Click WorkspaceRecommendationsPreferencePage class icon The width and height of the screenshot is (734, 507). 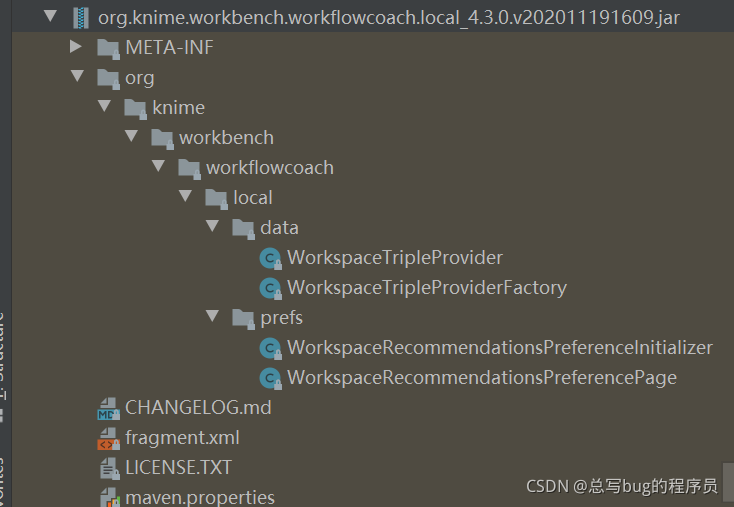(x=271, y=378)
